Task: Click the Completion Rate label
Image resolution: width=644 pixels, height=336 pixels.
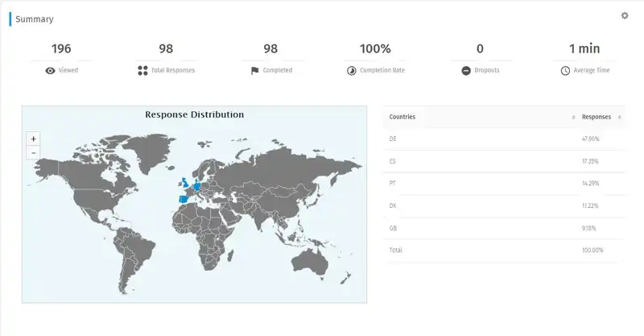Action: 382,70
